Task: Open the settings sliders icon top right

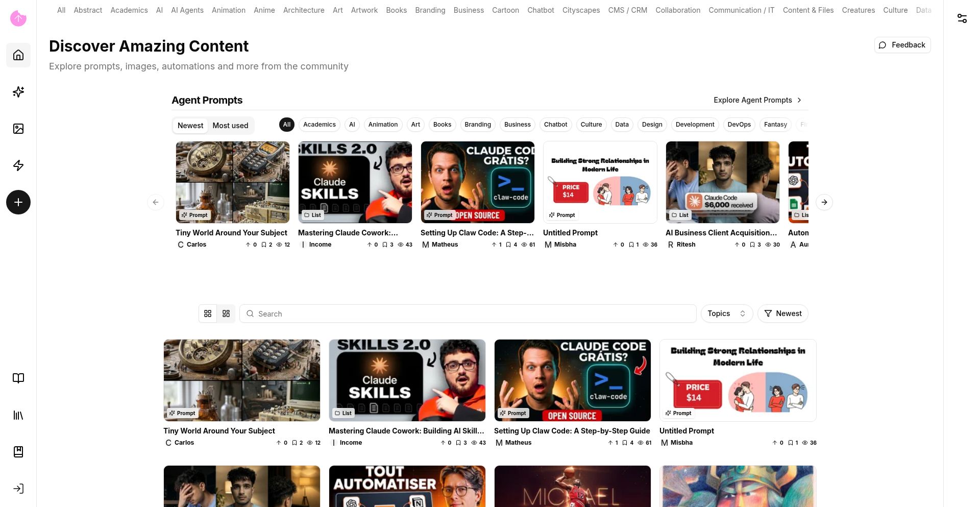Action: pos(962,18)
